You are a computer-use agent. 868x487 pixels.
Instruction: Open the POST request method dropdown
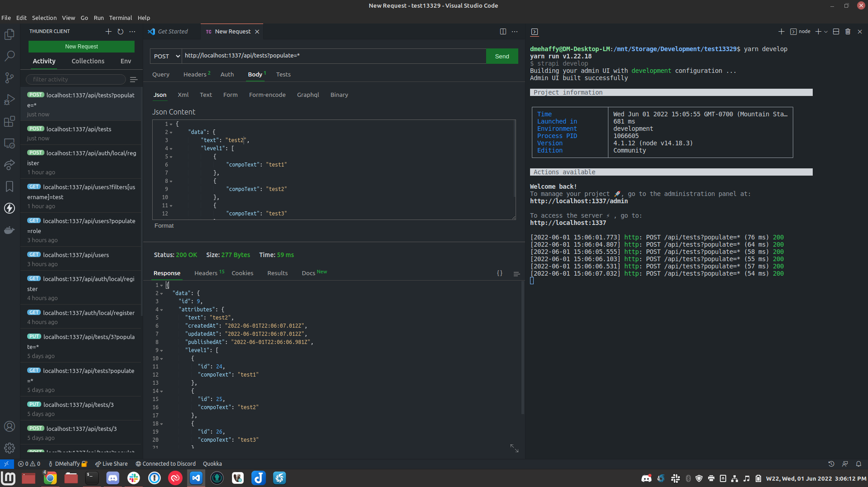[165, 56]
